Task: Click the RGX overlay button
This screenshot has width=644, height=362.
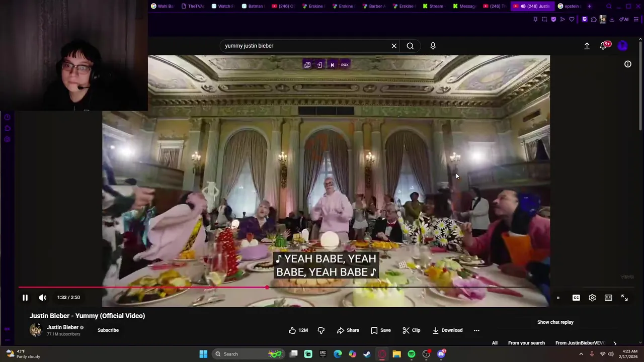Action: 345,65
